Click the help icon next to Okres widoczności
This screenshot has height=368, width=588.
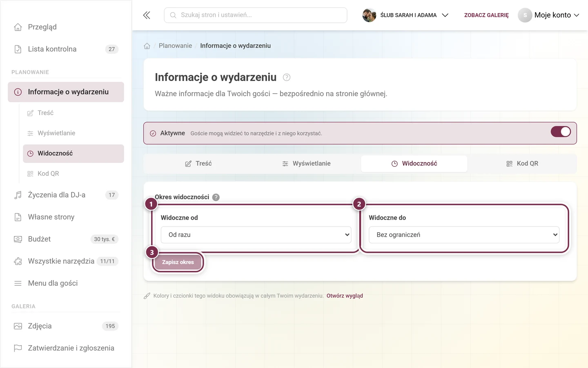coord(216,197)
